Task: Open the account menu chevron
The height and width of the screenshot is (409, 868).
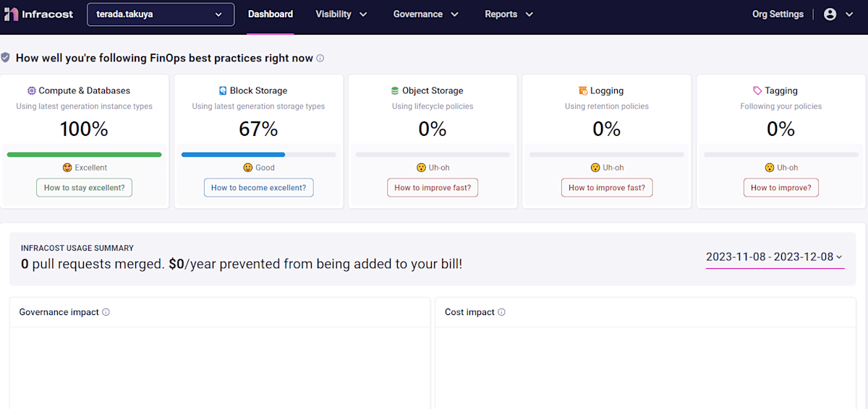Action: pyautogui.click(x=849, y=14)
